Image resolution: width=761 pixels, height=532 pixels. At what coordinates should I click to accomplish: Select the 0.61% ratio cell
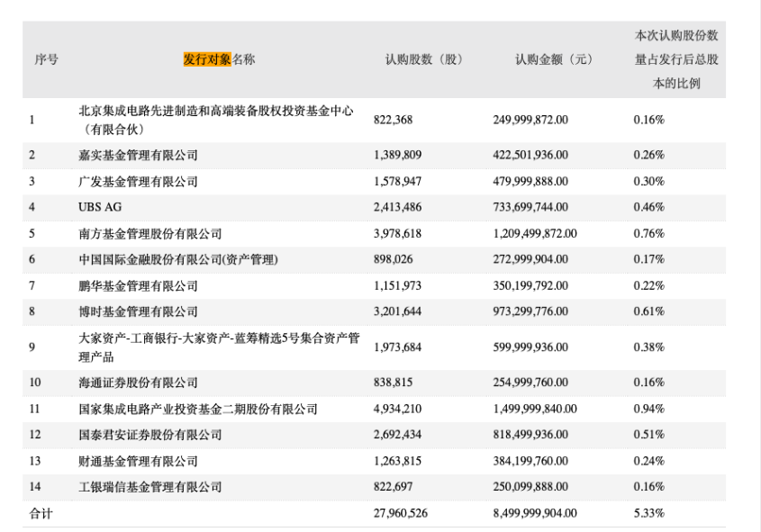pyautogui.click(x=649, y=311)
